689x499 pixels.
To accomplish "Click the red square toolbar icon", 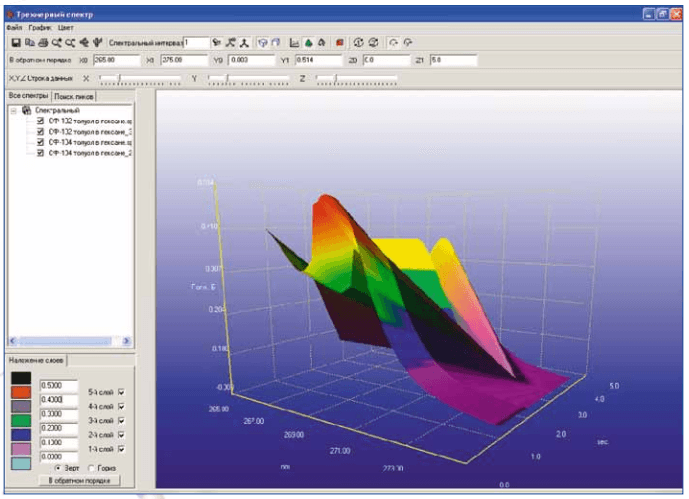I will [339, 43].
